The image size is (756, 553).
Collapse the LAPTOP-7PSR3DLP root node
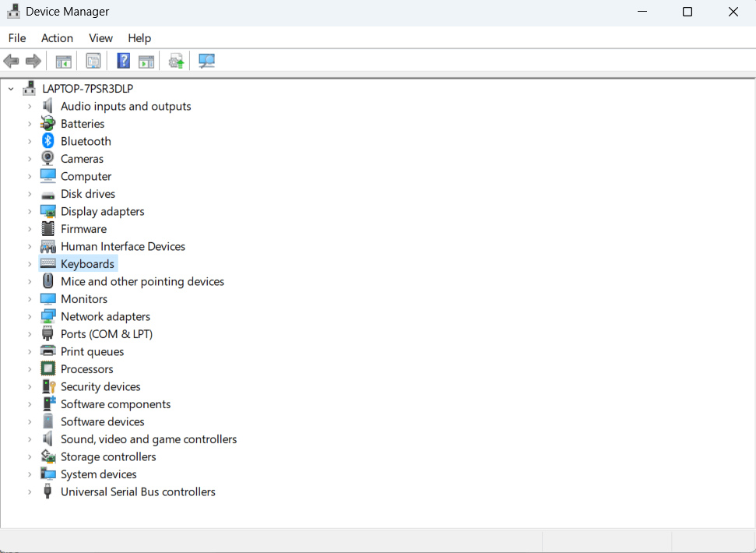[x=11, y=89]
